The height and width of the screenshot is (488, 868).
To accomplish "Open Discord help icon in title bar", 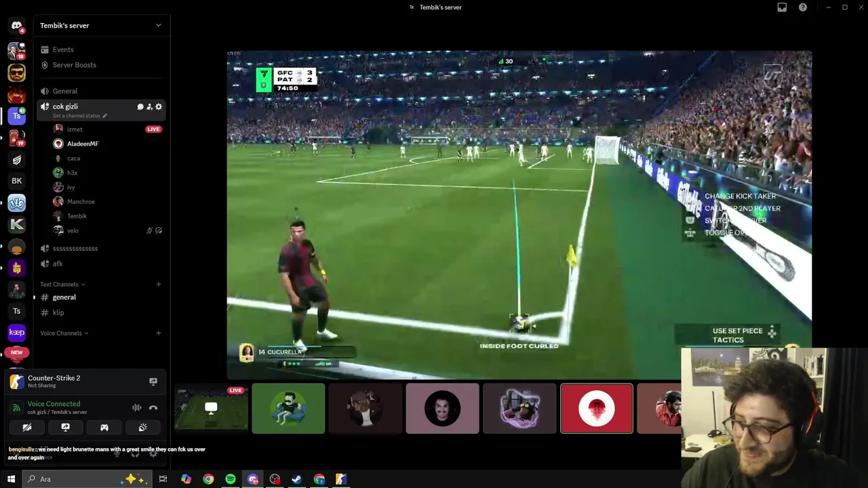I will [803, 7].
